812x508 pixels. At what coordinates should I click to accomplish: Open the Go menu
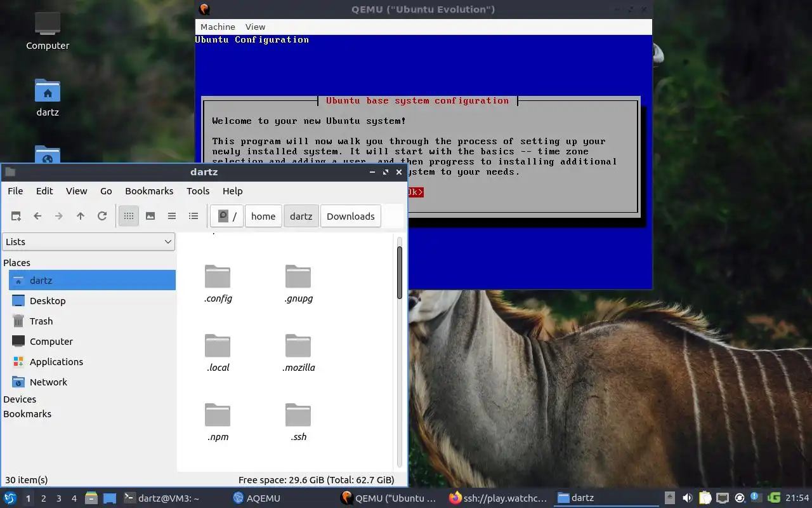(x=106, y=190)
